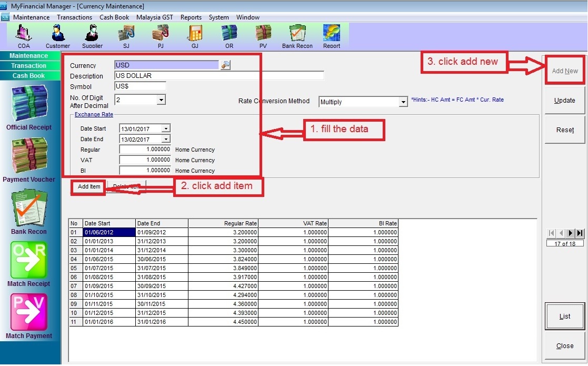Viewport: 588px width, 366px height.
Task: Open the Bank Recon toolbar icon
Action: [297, 36]
